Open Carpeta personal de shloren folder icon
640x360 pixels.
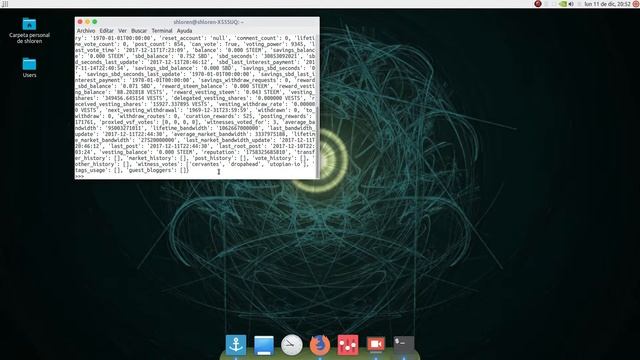29,31
